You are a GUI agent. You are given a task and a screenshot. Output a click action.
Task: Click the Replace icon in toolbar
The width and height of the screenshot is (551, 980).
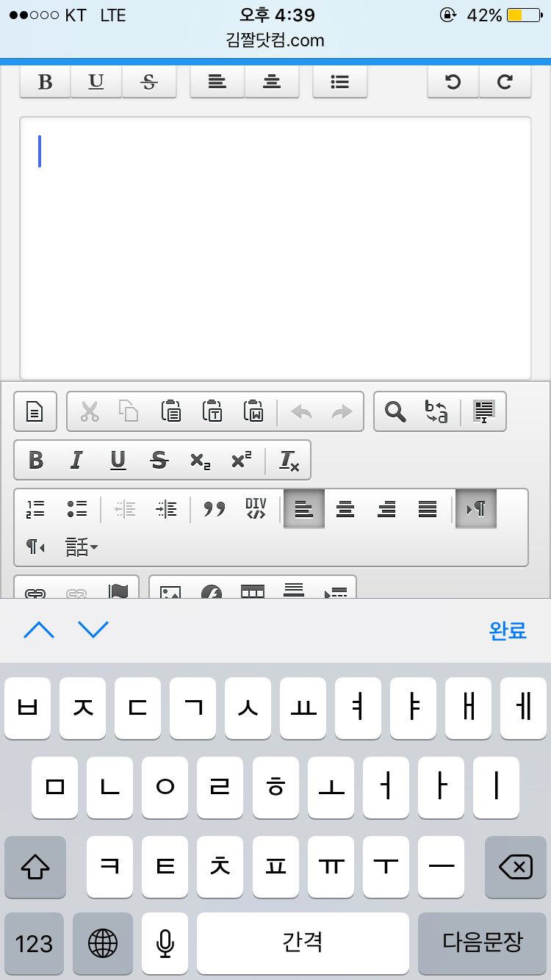(x=436, y=411)
